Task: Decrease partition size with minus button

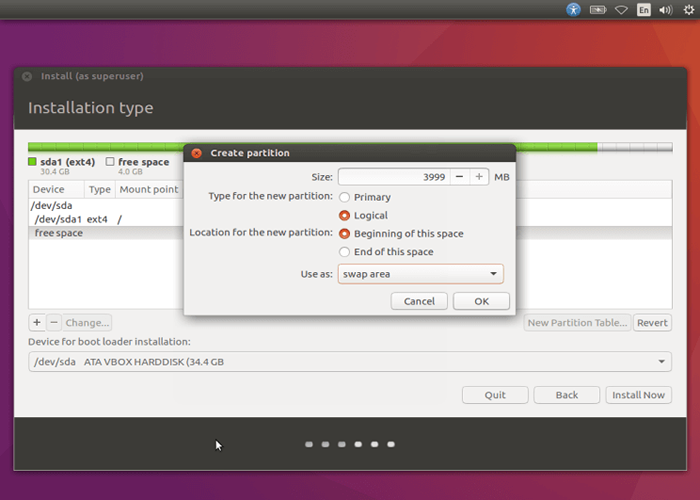Action: (x=459, y=177)
